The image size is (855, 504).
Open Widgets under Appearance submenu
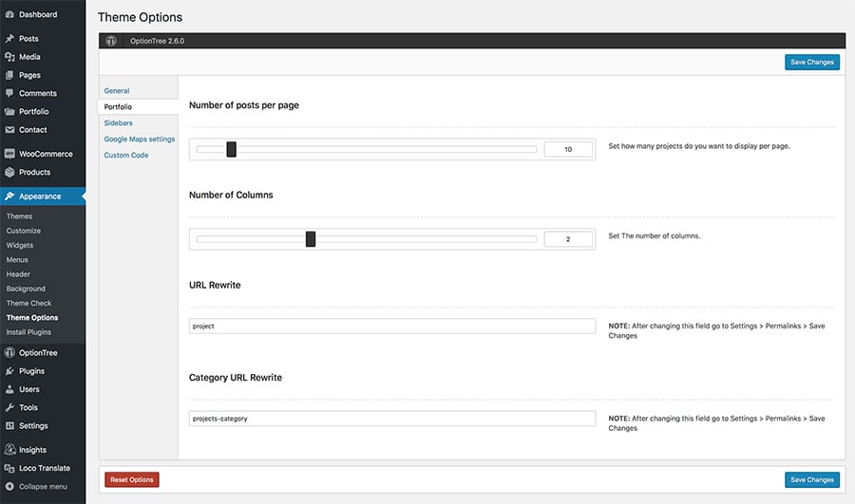point(20,245)
